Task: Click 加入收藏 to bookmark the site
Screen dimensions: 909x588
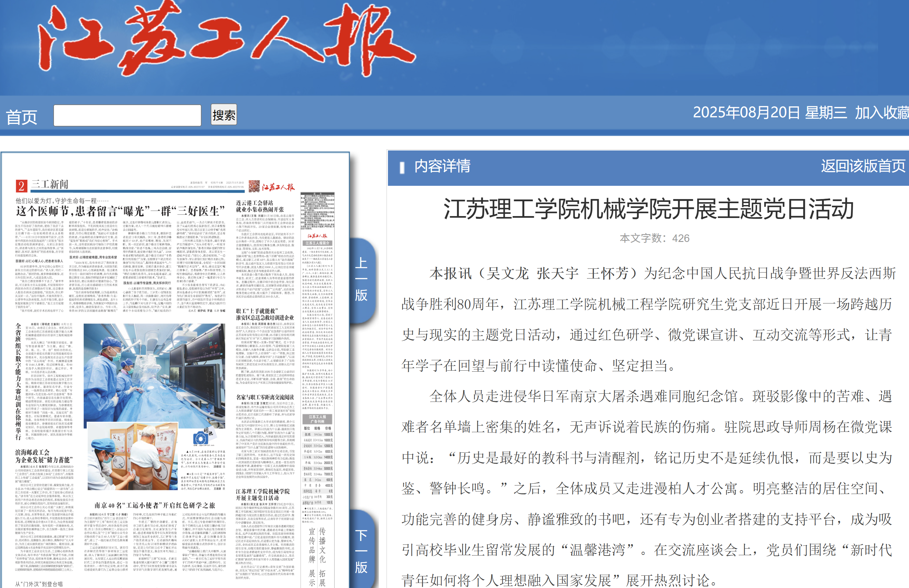Action: coord(882,113)
